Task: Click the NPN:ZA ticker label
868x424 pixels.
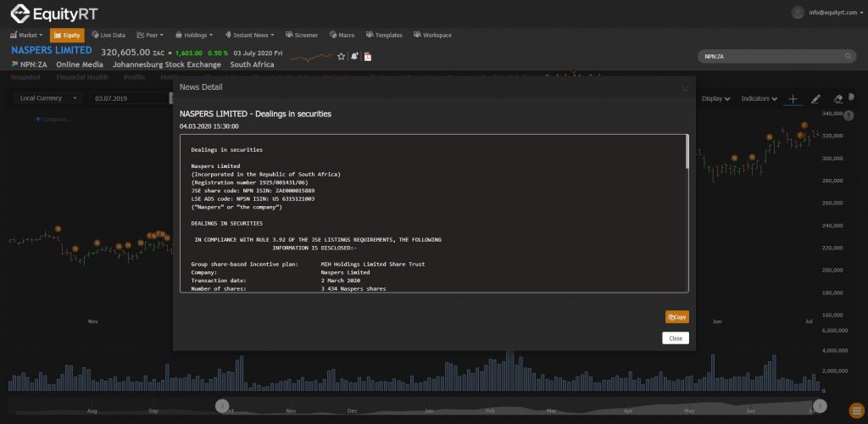Action: 34,64
